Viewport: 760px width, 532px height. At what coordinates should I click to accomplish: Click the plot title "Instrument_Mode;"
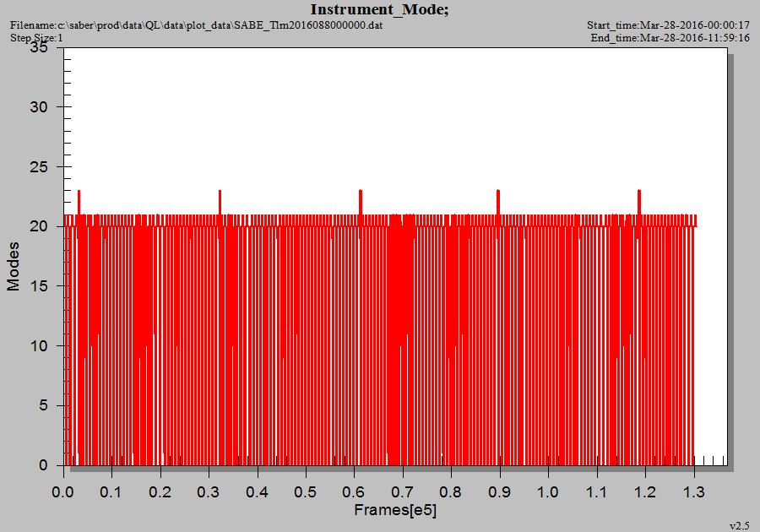379,9
